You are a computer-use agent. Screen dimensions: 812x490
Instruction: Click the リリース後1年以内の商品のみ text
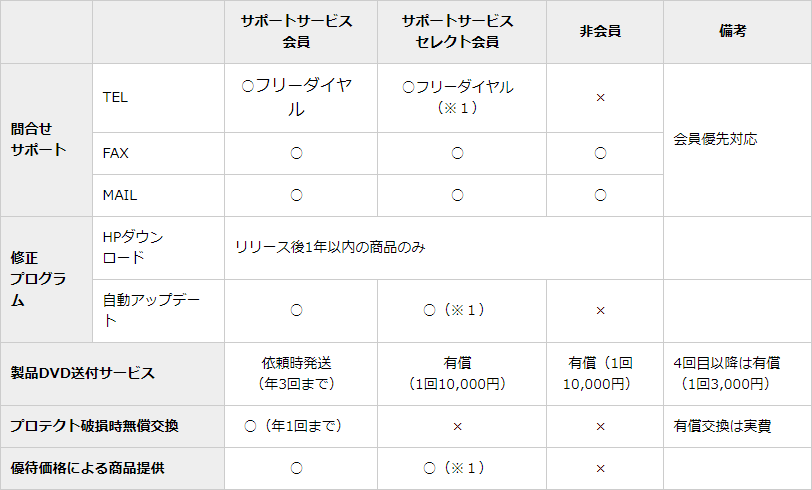330,247
